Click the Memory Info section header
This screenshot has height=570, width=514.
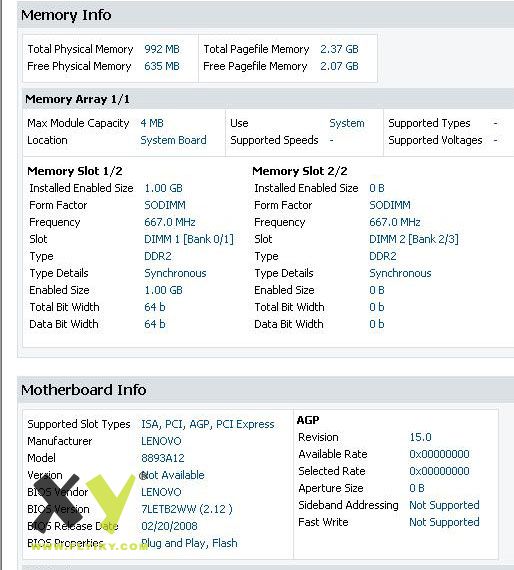(x=66, y=15)
